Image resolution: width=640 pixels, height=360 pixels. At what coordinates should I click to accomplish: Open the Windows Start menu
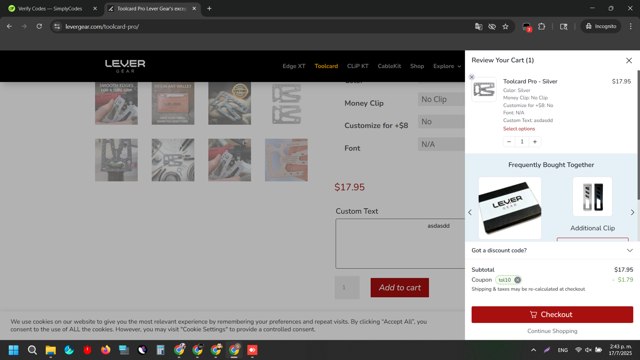(13, 350)
